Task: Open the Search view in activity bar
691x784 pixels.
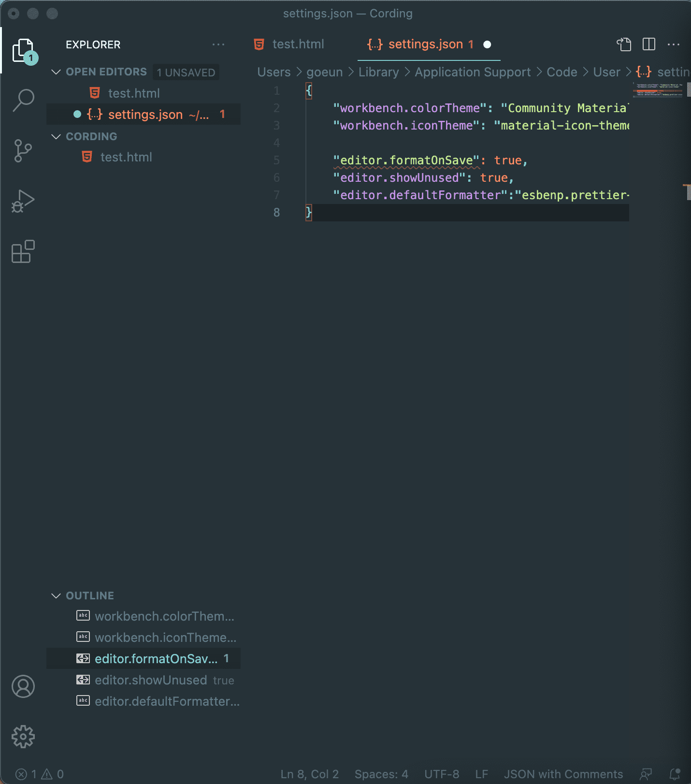Action: (23, 100)
